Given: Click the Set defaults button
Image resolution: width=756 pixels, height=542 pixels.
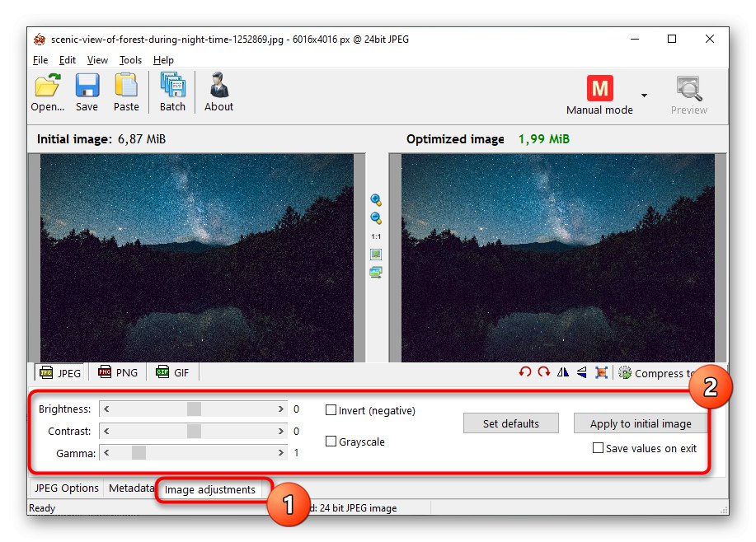Looking at the screenshot, I should click(511, 423).
